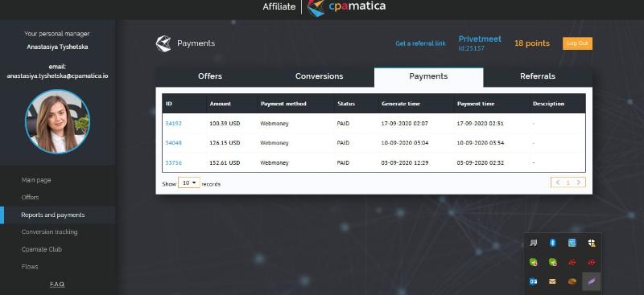Image resolution: width=644 pixels, height=295 pixels.
Task: Open Cpamate Club in the sidebar
Action: click(x=42, y=249)
